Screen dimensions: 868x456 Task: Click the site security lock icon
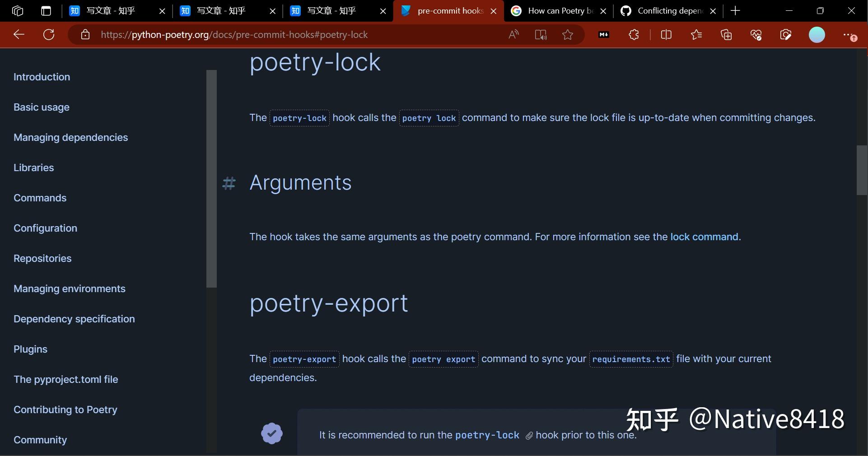(85, 34)
